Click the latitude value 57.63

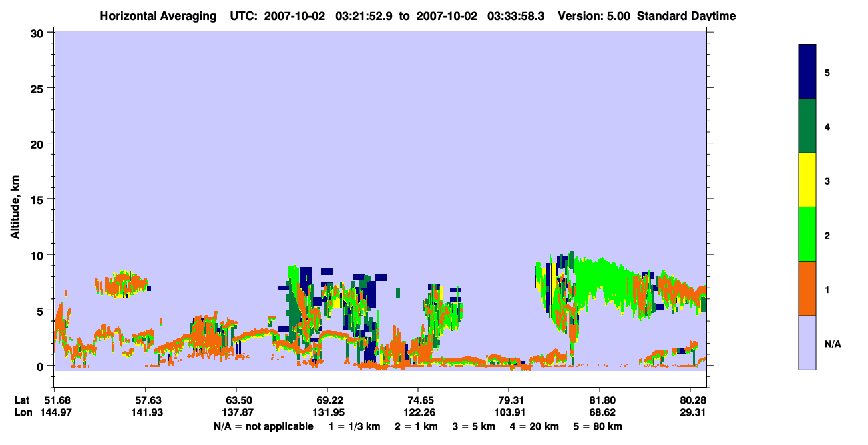[146, 400]
